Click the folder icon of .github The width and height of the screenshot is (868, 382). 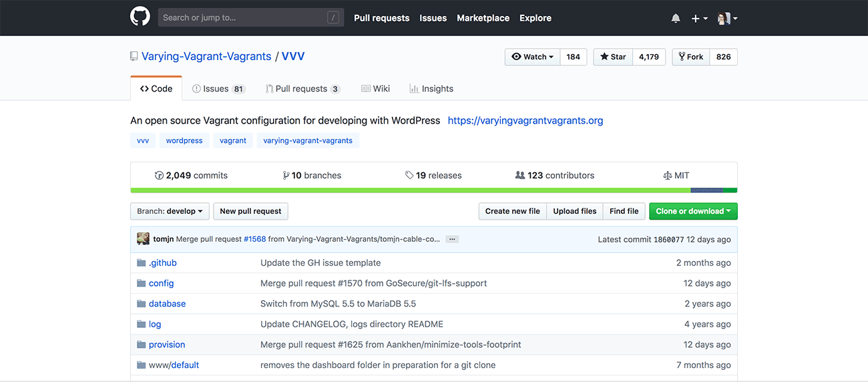[x=141, y=262]
